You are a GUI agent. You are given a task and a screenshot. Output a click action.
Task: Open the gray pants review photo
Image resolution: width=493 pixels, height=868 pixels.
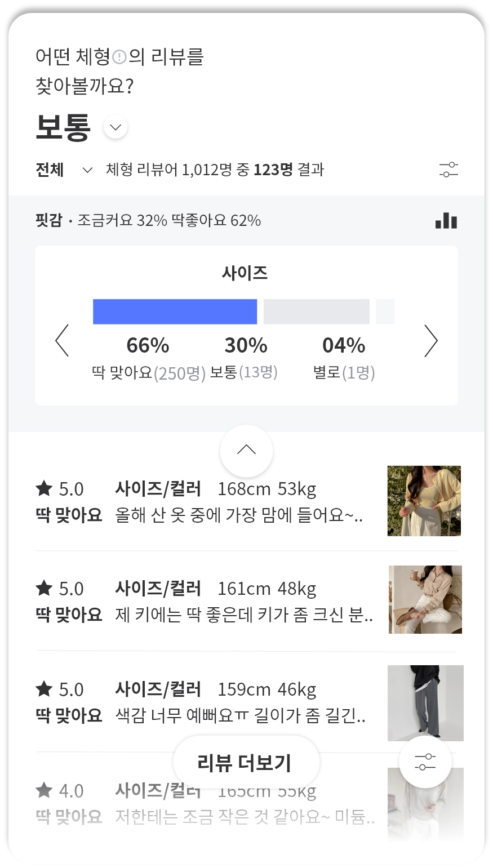(425, 703)
